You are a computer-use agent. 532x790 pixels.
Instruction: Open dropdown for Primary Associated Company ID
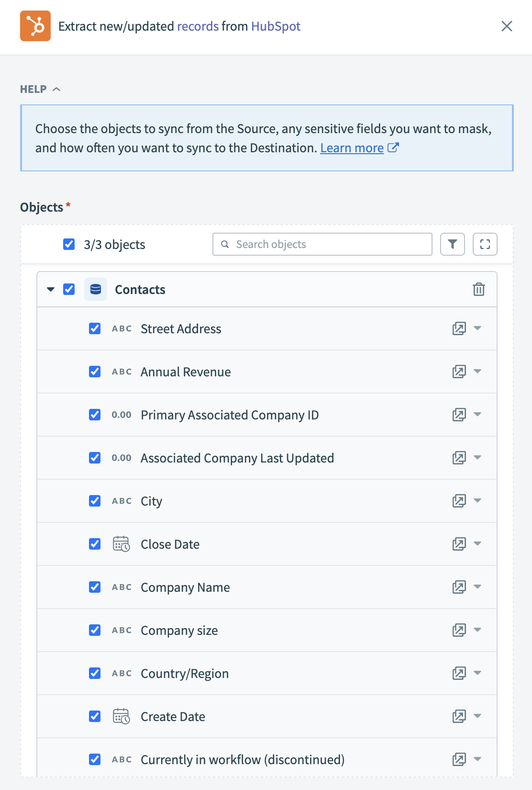pos(477,415)
